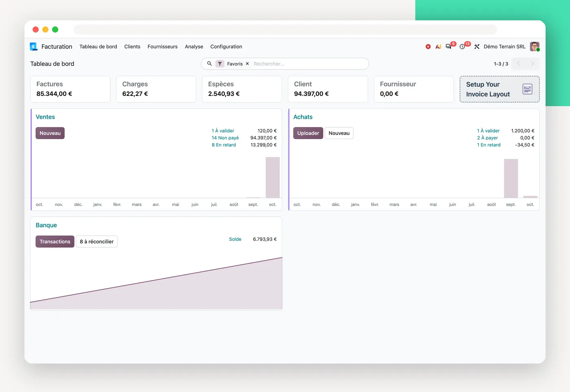Click the -34,50 € amount
The height and width of the screenshot is (392, 570).
[525, 145]
